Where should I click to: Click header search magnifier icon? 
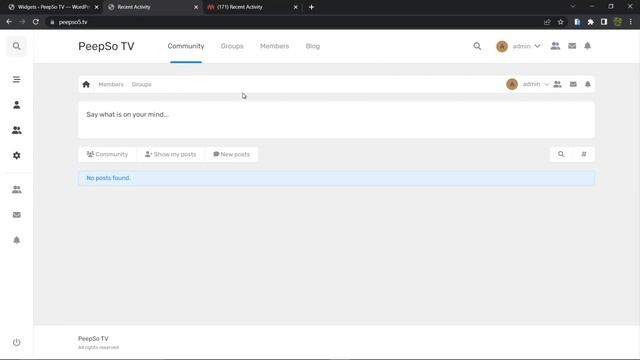(x=477, y=46)
